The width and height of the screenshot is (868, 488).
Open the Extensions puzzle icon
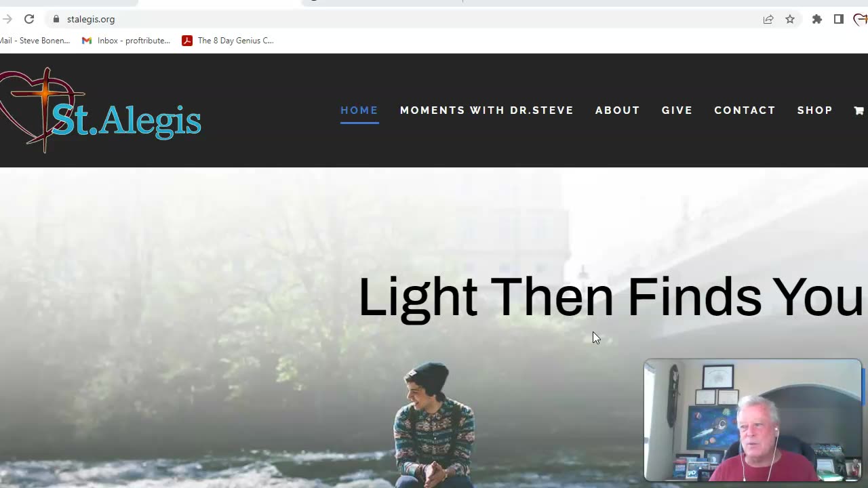(x=817, y=19)
